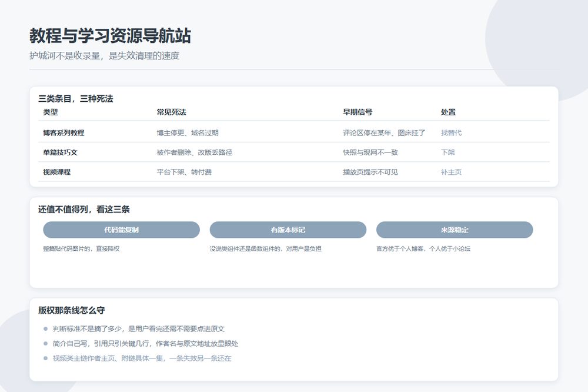Click the table column header 常见死法

tap(171, 112)
